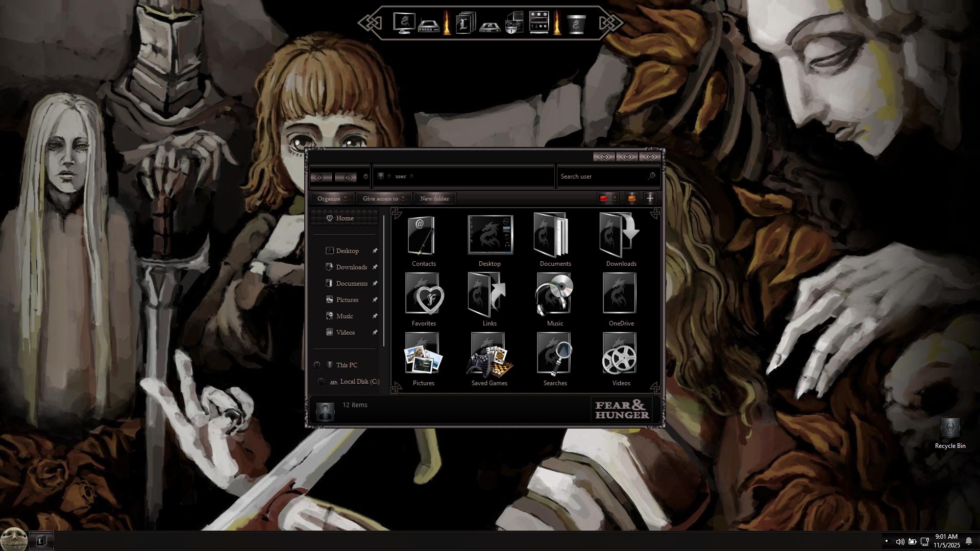This screenshot has height=551, width=980.
Task: Toggle the pin beside Music
Action: (375, 316)
